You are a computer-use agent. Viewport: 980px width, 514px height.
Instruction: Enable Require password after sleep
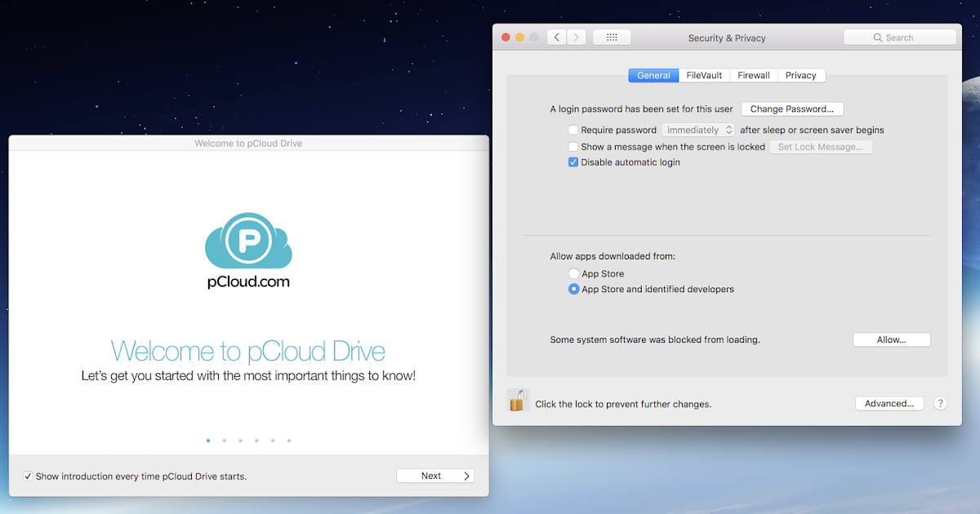573,130
